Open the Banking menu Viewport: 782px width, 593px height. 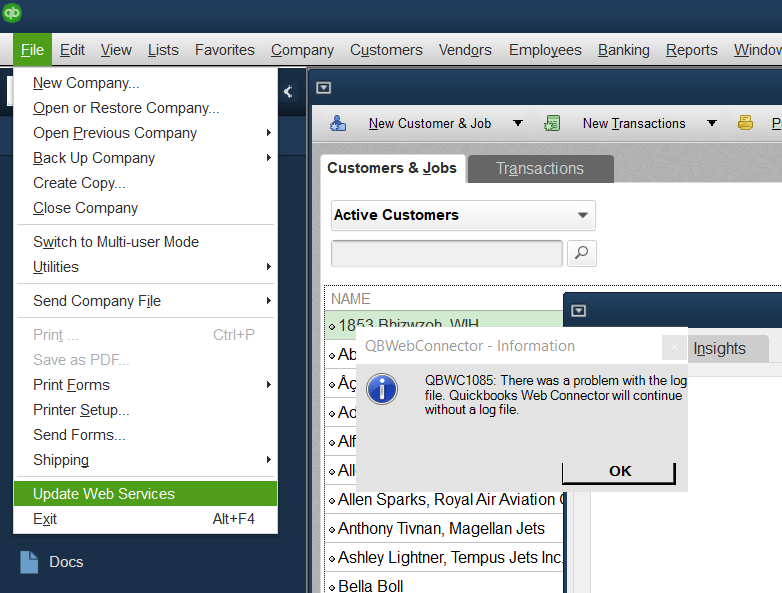(x=624, y=50)
